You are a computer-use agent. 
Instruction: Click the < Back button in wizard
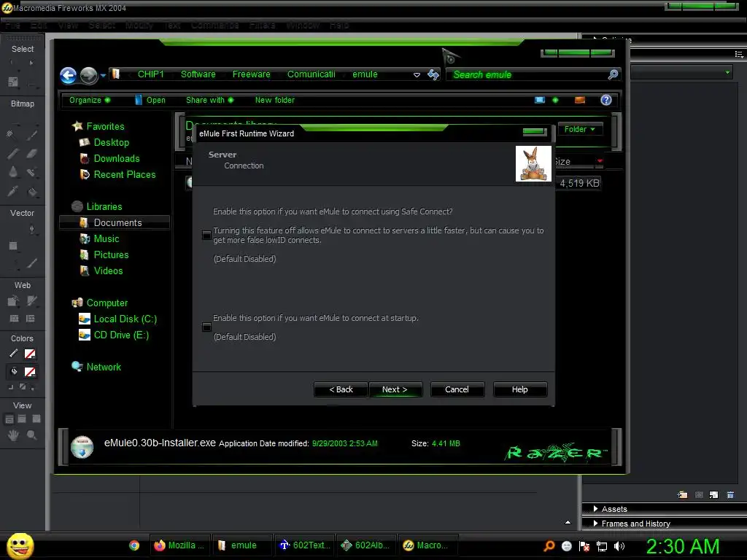point(341,389)
